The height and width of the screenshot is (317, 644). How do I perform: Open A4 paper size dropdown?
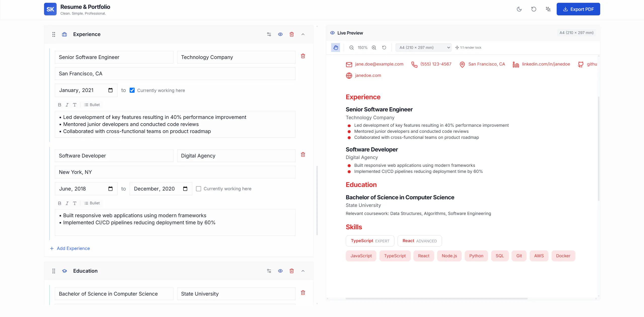tap(424, 48)
